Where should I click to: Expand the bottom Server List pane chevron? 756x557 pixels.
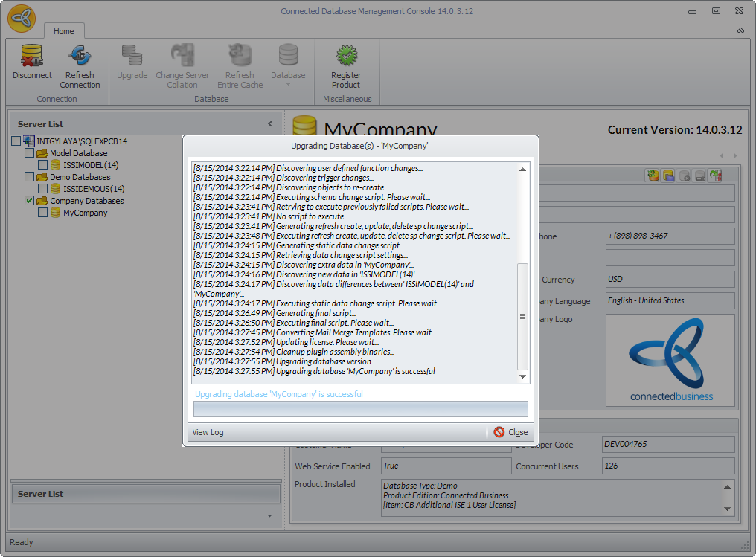270,515
